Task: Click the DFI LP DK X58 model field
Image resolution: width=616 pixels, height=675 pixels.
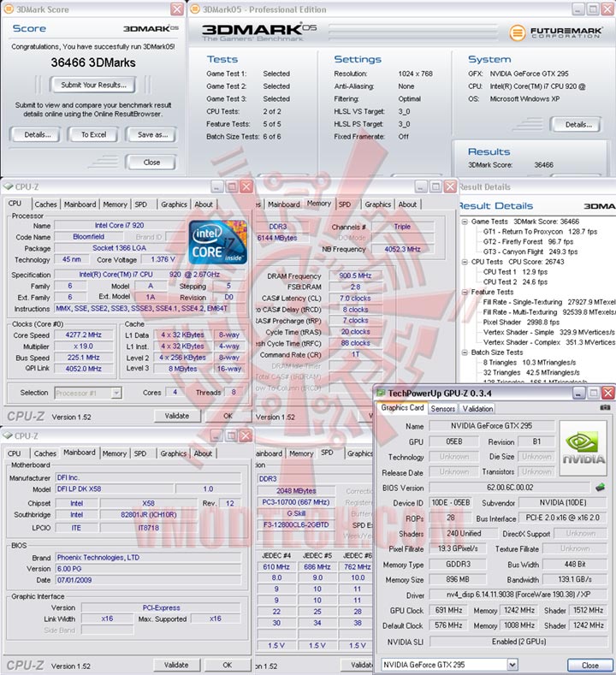Action: pyautogui.click(x=115, y=489)
